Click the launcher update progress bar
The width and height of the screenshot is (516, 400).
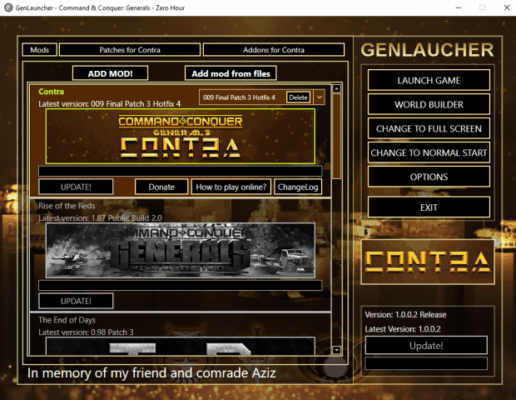click(426, 363)
